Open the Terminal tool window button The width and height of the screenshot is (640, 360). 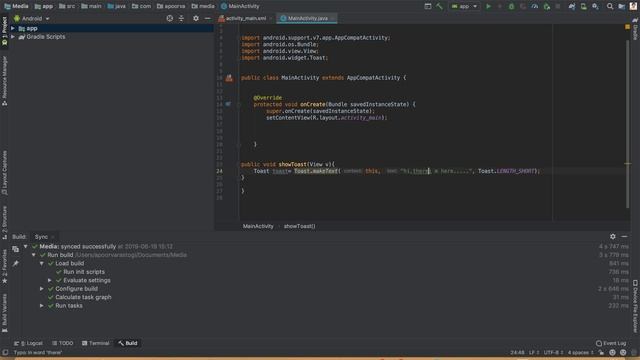click(x=95, y=343)
